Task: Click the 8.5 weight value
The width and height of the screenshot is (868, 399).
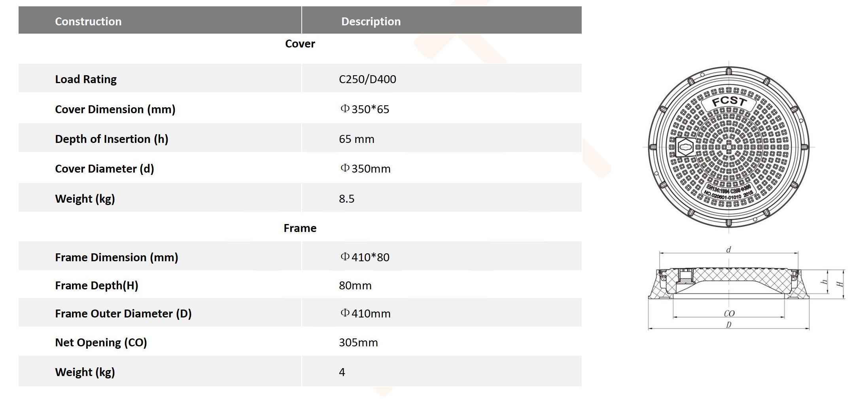Action: click(x=346, y=199)
